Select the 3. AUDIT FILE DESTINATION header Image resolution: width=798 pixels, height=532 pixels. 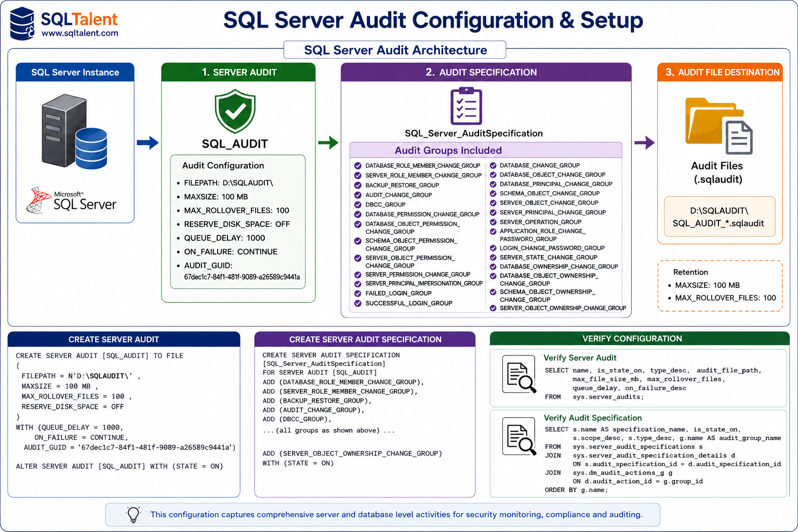pyautogui.click(x=720, y=72)
